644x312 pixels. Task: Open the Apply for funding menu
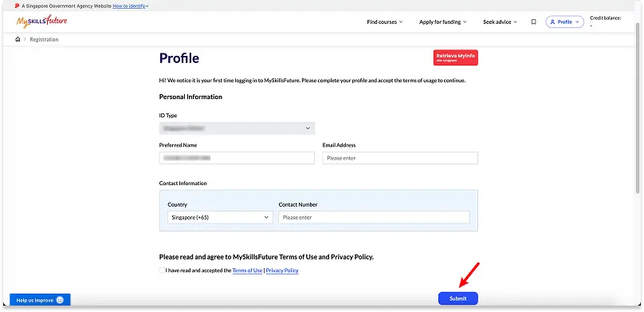443,22
